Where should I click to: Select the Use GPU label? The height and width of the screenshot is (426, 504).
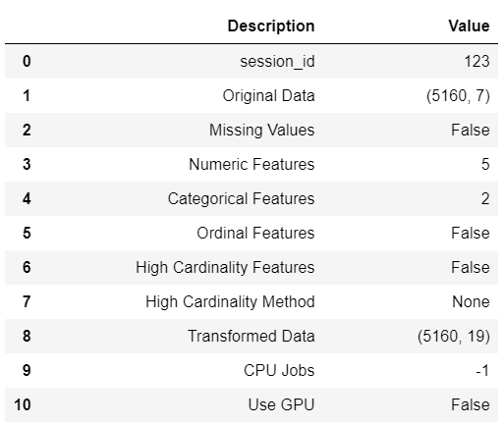point(281,404)
